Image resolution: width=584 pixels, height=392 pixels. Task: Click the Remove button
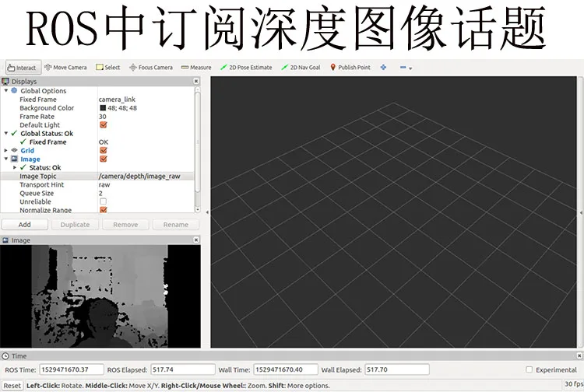[x=125, y=225]
